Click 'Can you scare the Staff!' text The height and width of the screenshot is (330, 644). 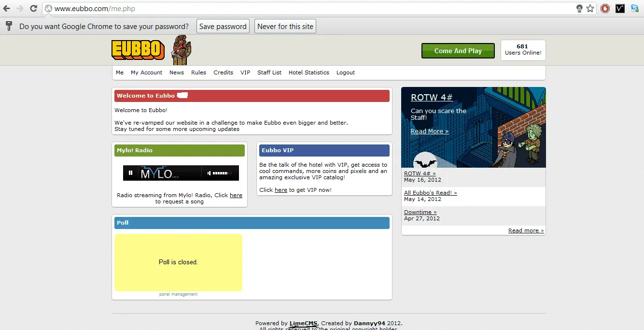pos(439,114)
